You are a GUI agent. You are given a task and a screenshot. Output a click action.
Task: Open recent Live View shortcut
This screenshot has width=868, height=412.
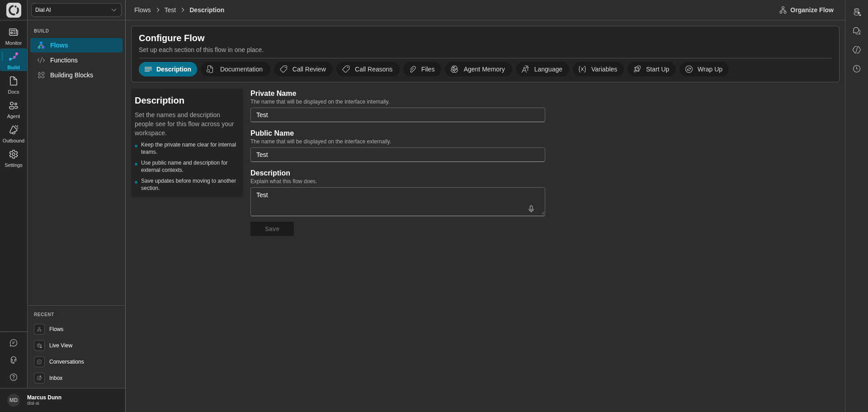[x=76, y=346]
